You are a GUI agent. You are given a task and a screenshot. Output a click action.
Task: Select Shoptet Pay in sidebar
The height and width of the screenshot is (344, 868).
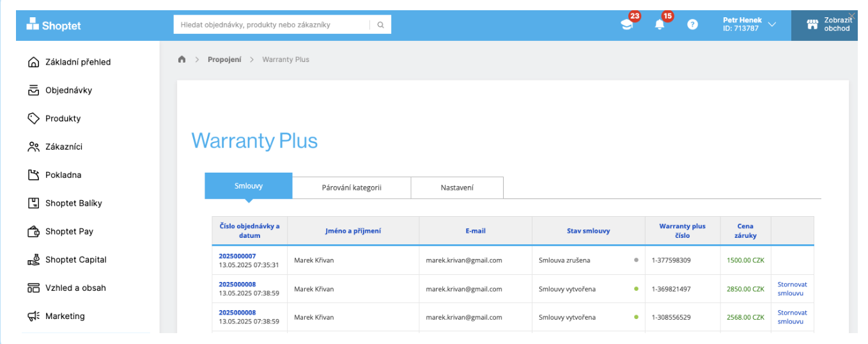coord(69,231)
